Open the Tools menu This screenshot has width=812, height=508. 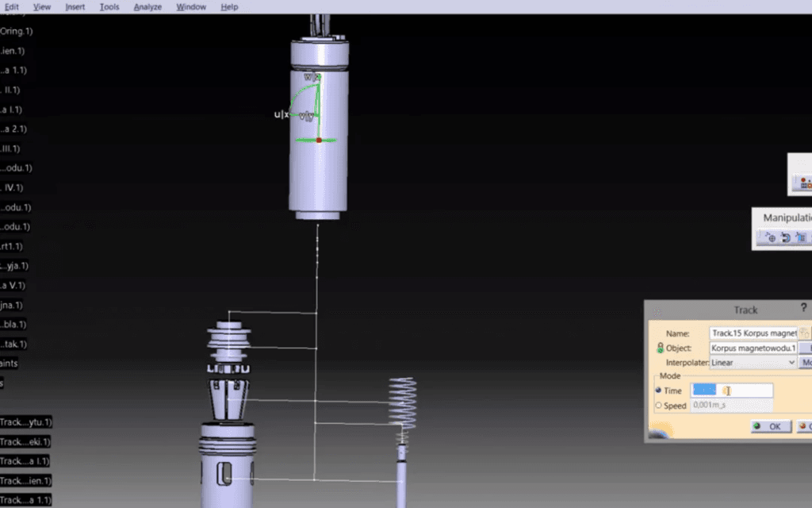click(x=109, y=7)
